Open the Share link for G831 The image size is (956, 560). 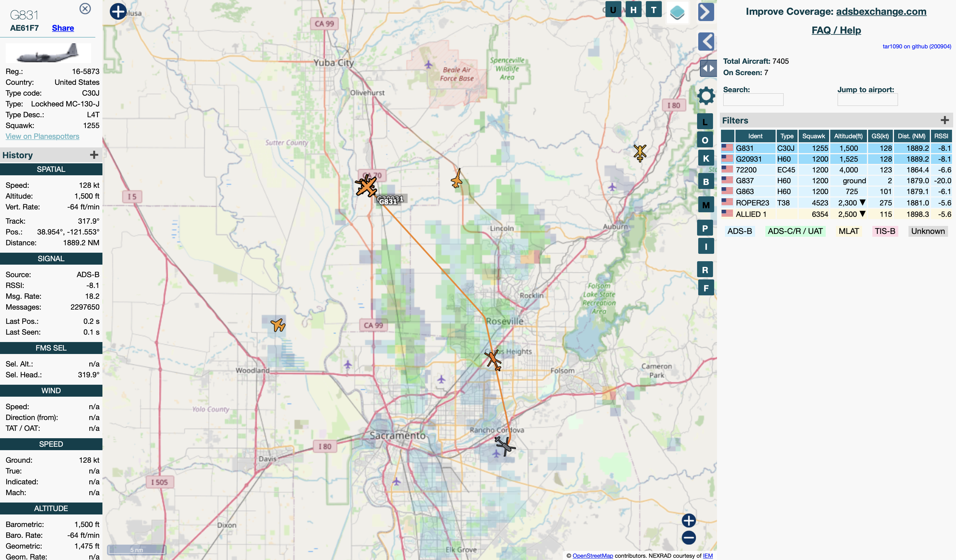coord(63,28)
